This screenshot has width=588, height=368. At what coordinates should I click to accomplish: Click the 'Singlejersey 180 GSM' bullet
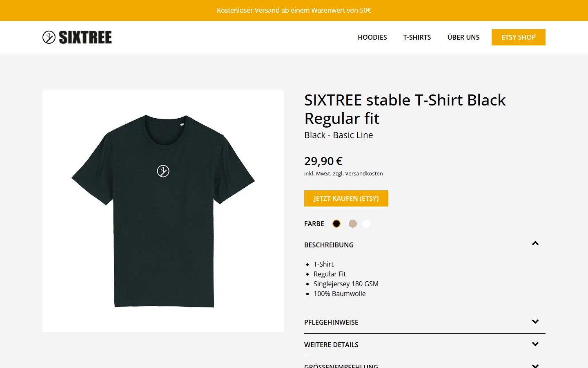pos(346,284)
